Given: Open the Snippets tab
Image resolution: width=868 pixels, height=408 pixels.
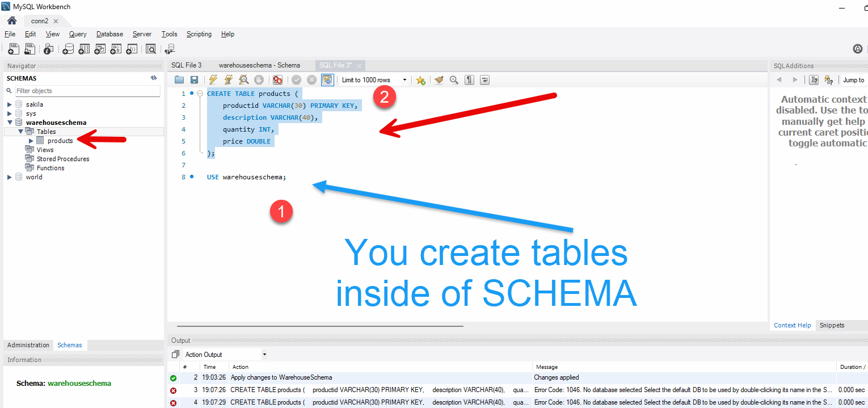Looking at the screenshot, I should 832,325.
